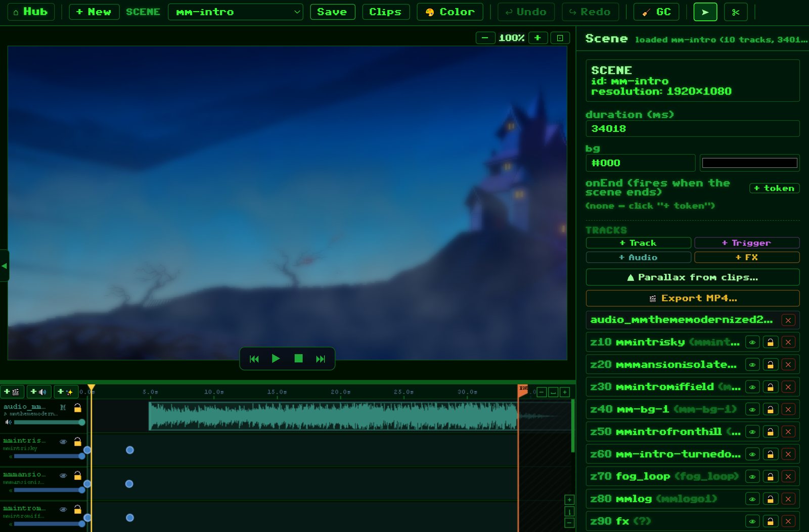
Task: Toggle visibility of z60 mm-intro-turnedo track
Action: (x=752, y=454)
